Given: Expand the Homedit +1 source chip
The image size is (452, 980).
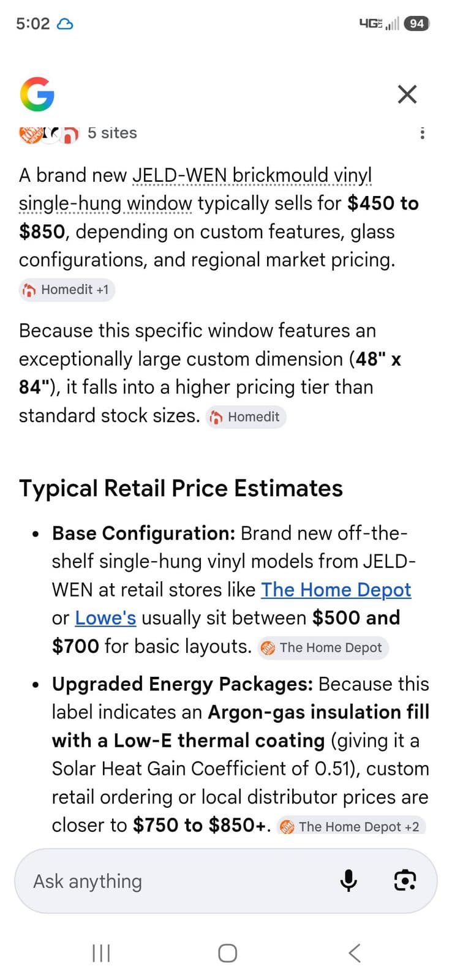Looking at the screenshot, I should point(67,290).
